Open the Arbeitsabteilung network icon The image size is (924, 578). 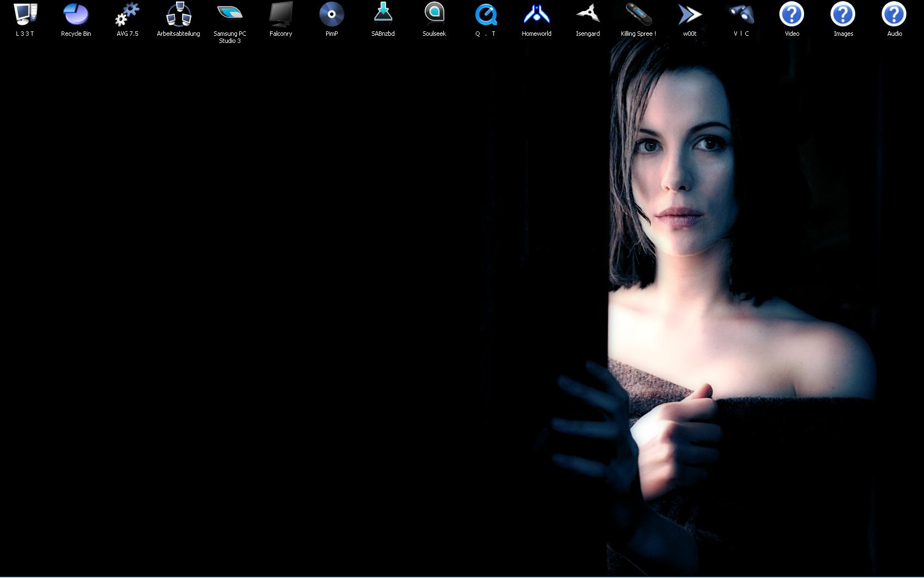tap(178, 14)
